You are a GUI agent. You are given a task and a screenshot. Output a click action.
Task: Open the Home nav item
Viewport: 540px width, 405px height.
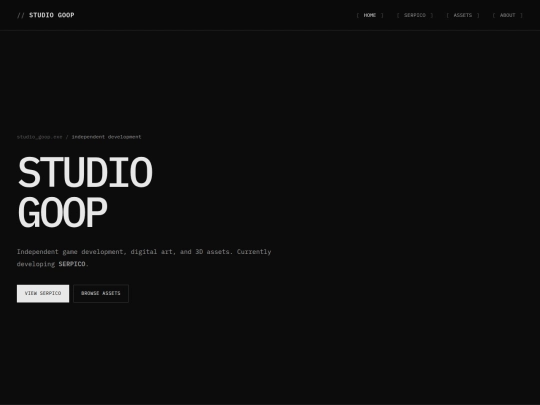coord(370,15)
